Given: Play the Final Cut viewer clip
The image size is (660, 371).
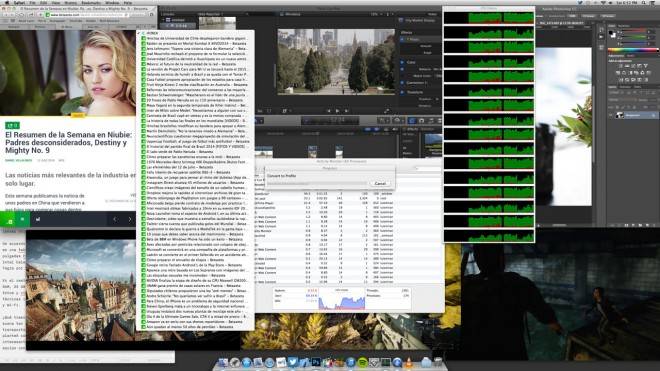Looking at the screenshot, I should (x=337, y=111).
